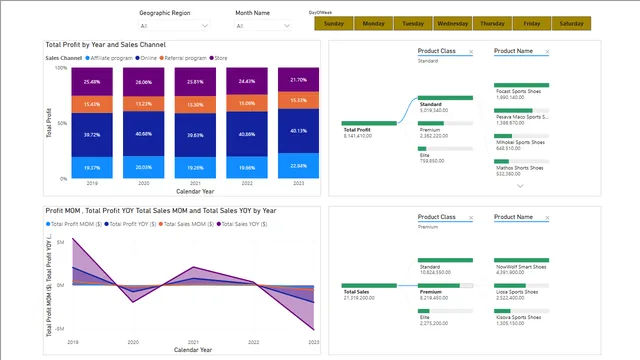Expand more product names with down chevron

click(520, 186)
